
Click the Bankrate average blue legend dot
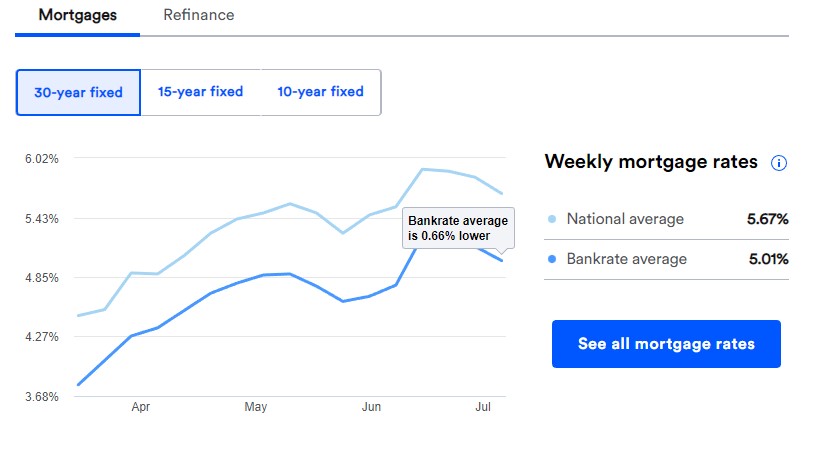pyautogui.click(x=552, y=259)
